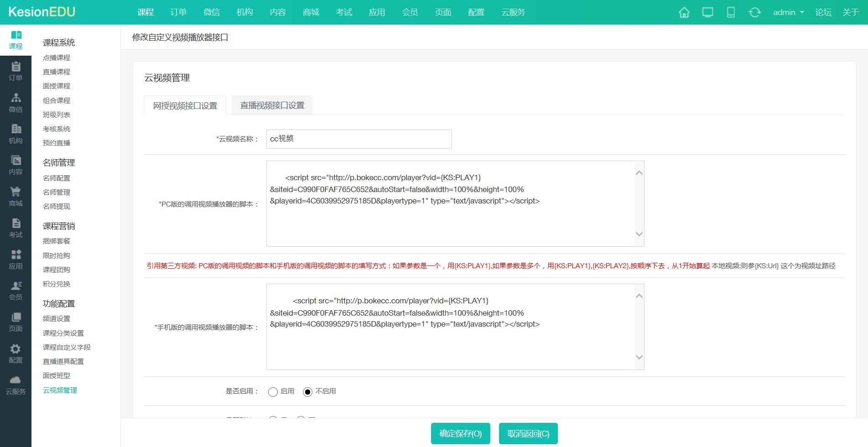
Task: Open the 商城 shopping cart sidebar icon
Action: click(x=16, y=197)
